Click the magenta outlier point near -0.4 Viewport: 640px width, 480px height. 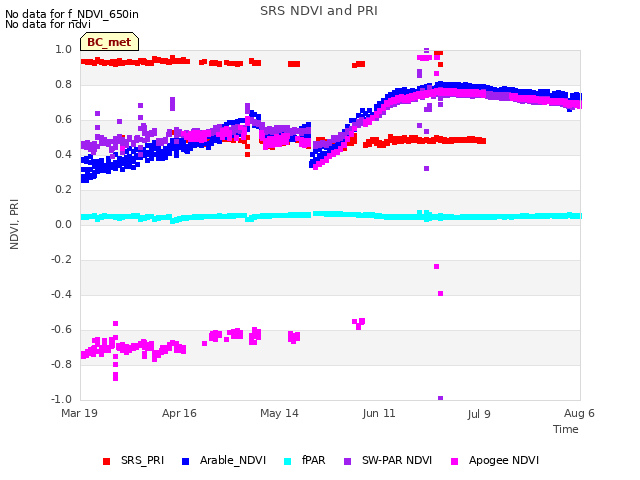click(440, 293)
